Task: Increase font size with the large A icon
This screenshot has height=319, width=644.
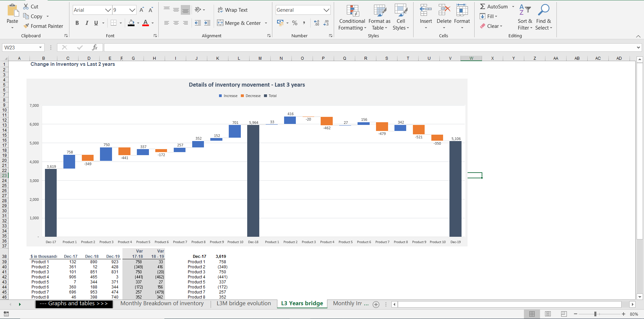Action: click(142, 10)
